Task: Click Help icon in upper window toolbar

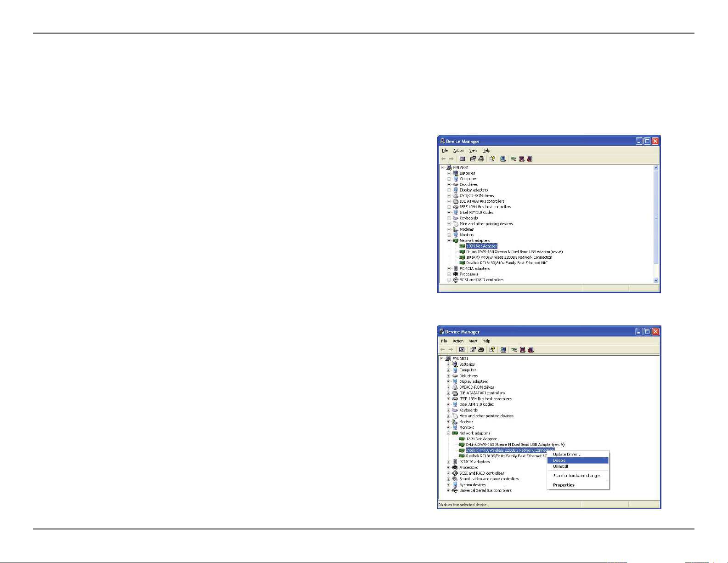Action: 492,159
